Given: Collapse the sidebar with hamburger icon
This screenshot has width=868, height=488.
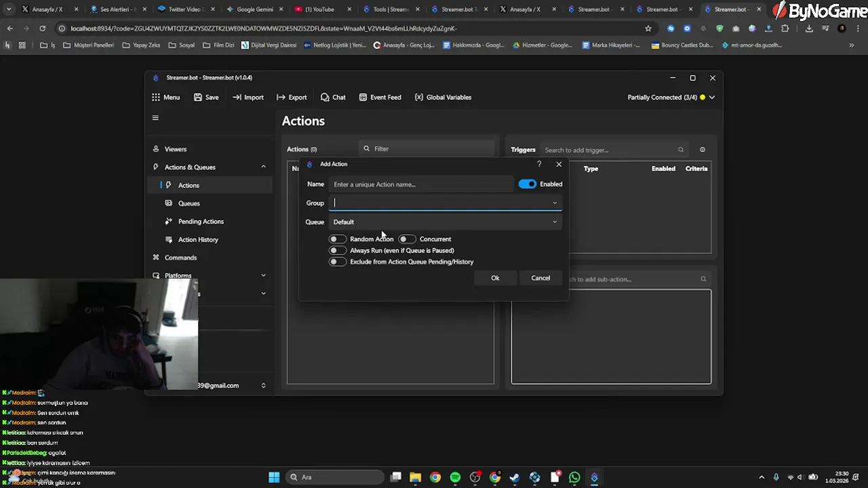Looking at the screenshot, I should [155, 118].
